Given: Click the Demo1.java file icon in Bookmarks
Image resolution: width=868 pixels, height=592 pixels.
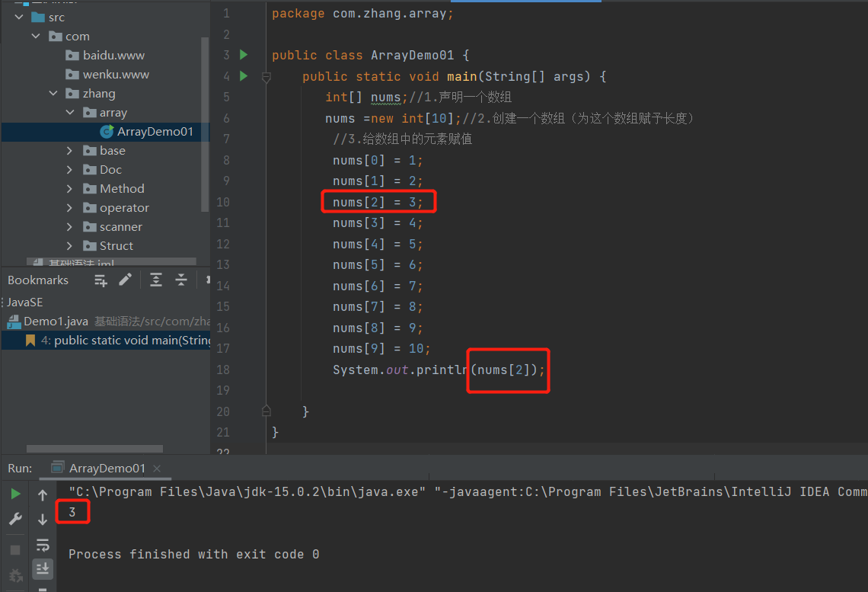Looking at the screenshot, I should 14,322.
